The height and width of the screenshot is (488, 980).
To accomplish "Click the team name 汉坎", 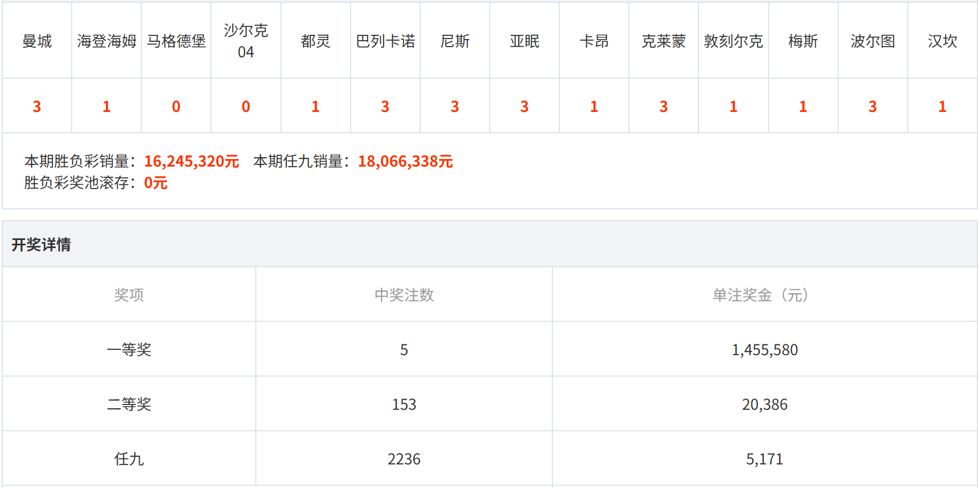I will (x=942, y=41).
